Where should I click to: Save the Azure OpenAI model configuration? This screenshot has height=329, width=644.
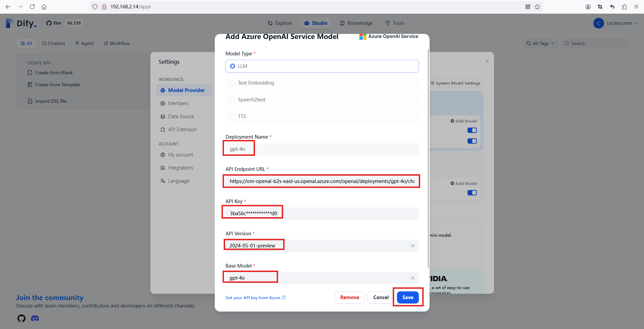tap(407, 297)
